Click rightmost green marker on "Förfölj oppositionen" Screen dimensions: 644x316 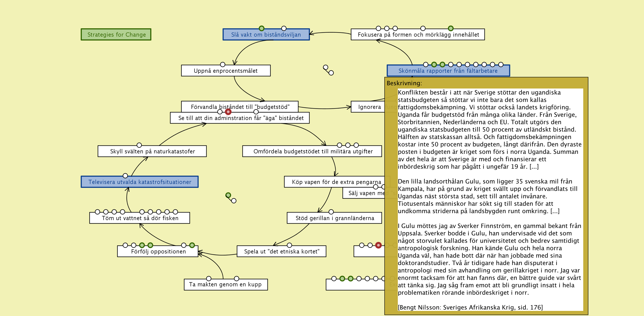pyautogui.click(x=192, y=245)
